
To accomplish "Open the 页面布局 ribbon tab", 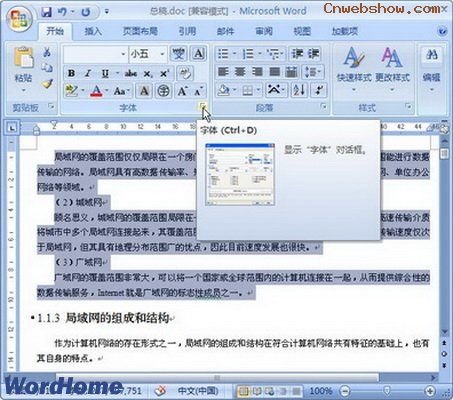I will (x=140, y=31).
